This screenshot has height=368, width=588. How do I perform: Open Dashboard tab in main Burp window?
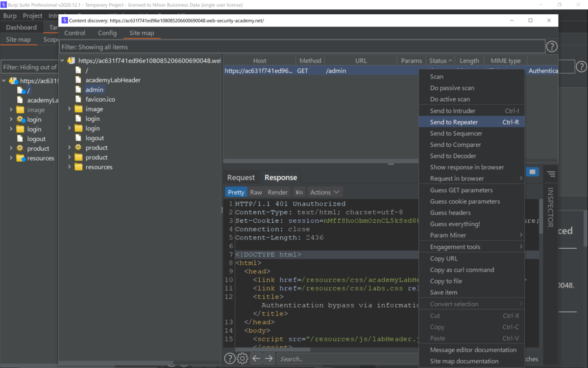click(x=21, y=27)
